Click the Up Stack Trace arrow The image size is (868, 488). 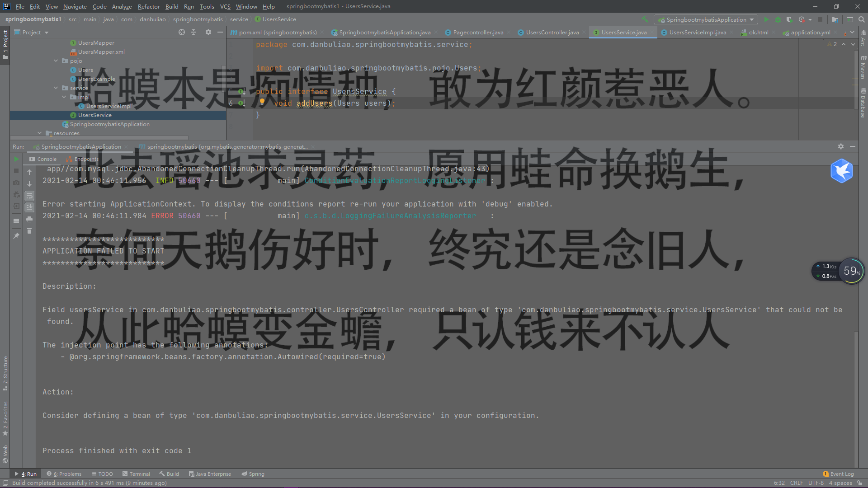(x=29, y=172)
